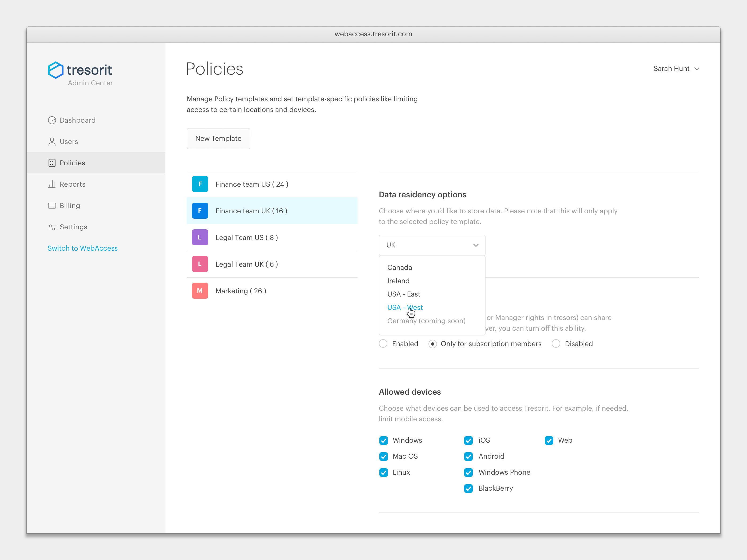Click the Legal Team US policy item
This screenshot has width=747, height=560.
click(273, 237)
